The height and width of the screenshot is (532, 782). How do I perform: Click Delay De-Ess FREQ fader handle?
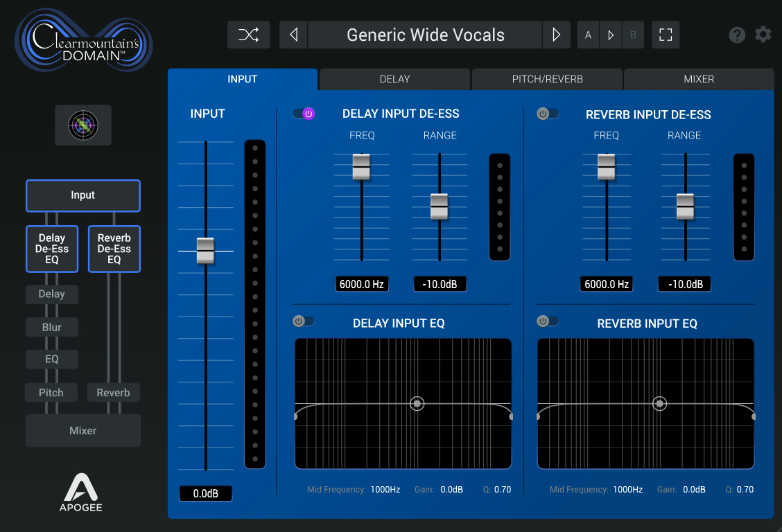(x=362, y=167)
